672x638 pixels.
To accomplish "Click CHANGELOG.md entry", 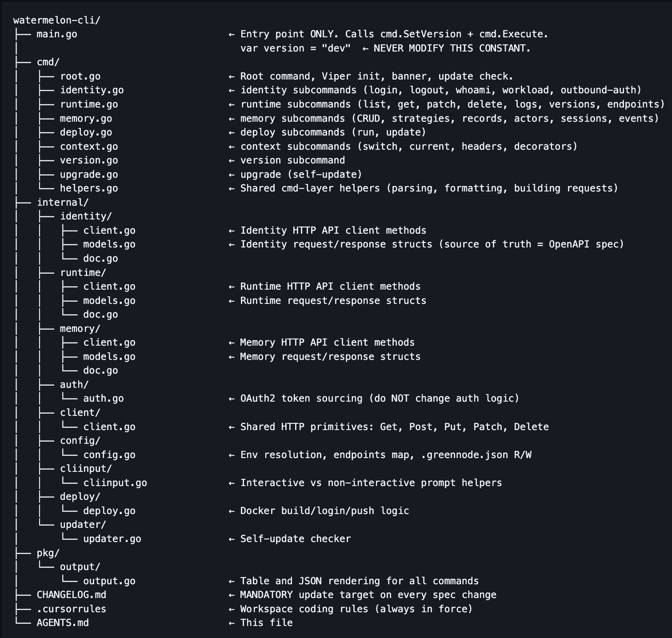I will 72,595.
